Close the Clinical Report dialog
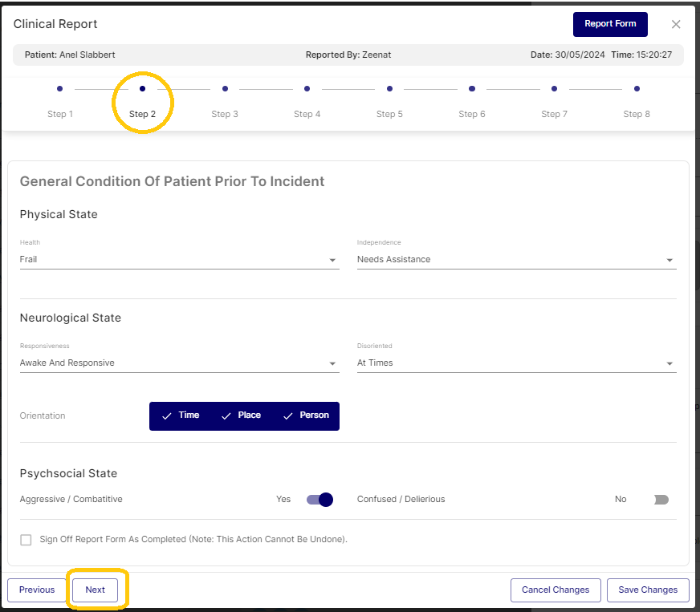The height and width of the screenshot is (612, 700). pyautogui.click(x=676, y=24)
